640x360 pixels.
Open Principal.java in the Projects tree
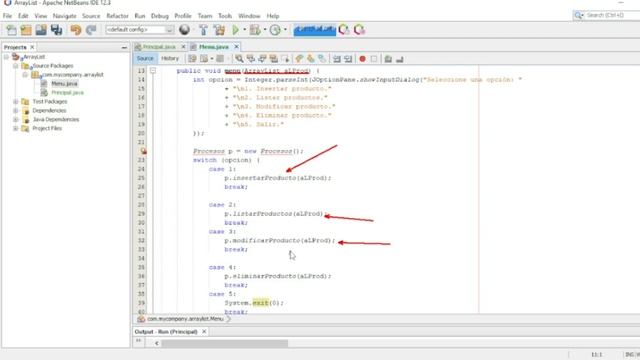click(67, 93)
